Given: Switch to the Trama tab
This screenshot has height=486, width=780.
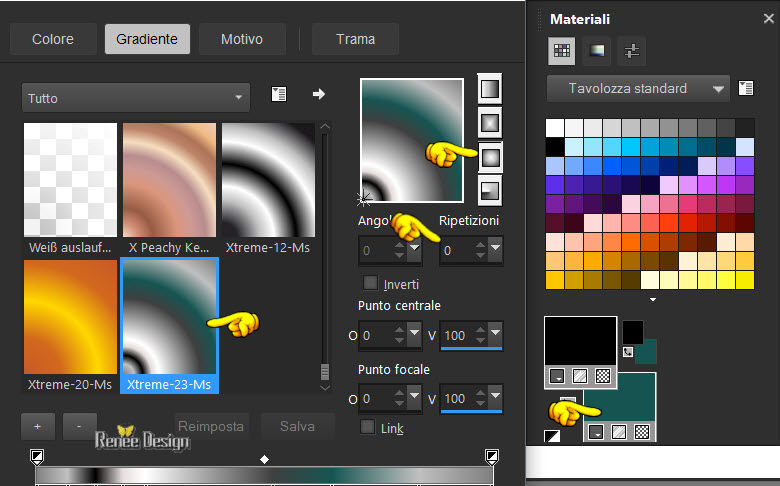Looking at the screenshot, I should [x=355, y=39].
